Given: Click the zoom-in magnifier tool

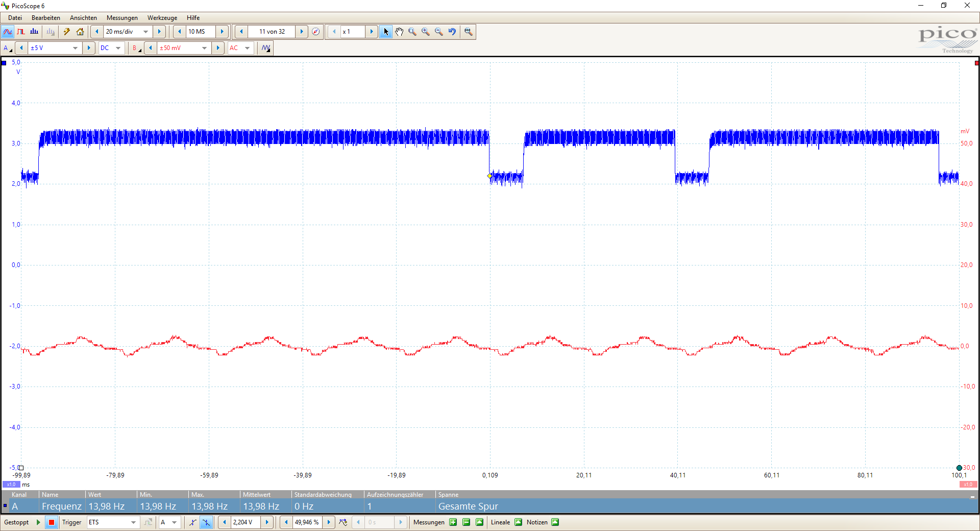Looking at the screenshot, I should point(426,32).
